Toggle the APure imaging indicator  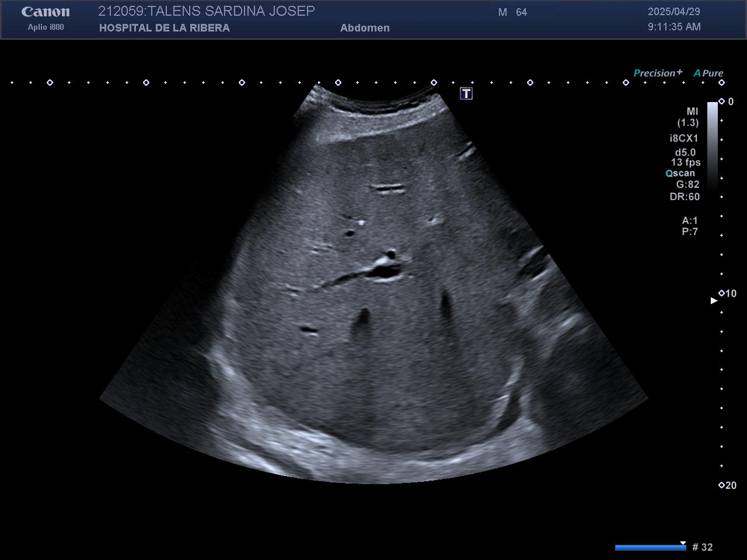(708, 73)
